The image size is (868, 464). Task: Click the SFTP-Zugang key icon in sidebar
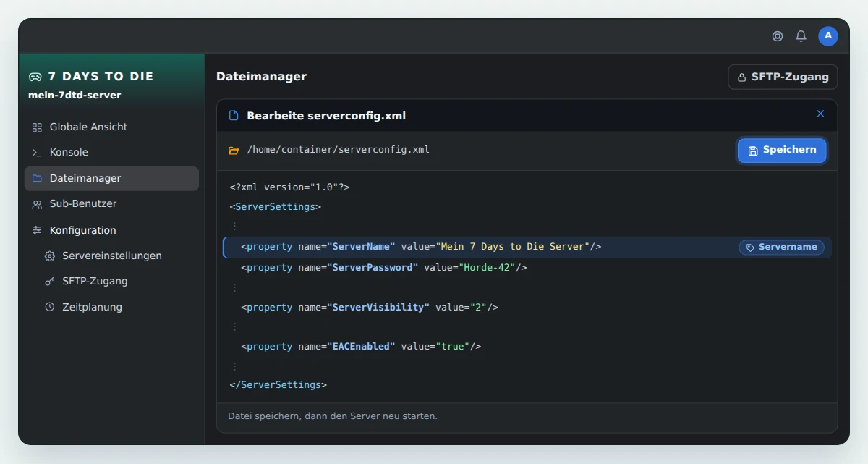pyautogui.click(x=50, y=282)
